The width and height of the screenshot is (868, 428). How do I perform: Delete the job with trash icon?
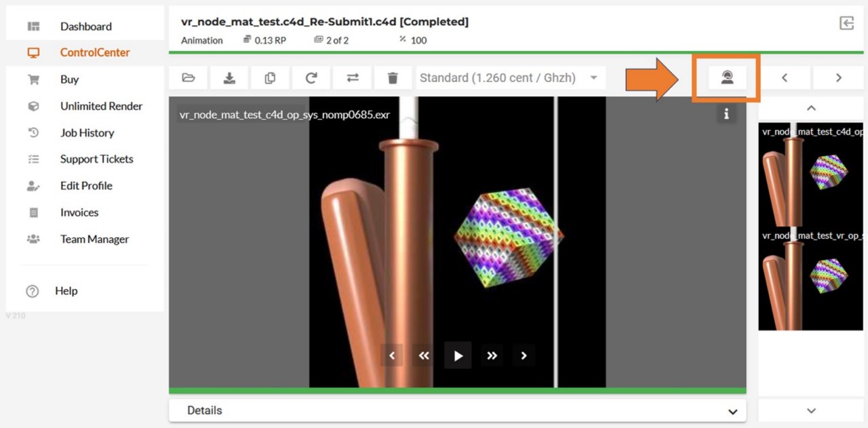click(393, 78)
